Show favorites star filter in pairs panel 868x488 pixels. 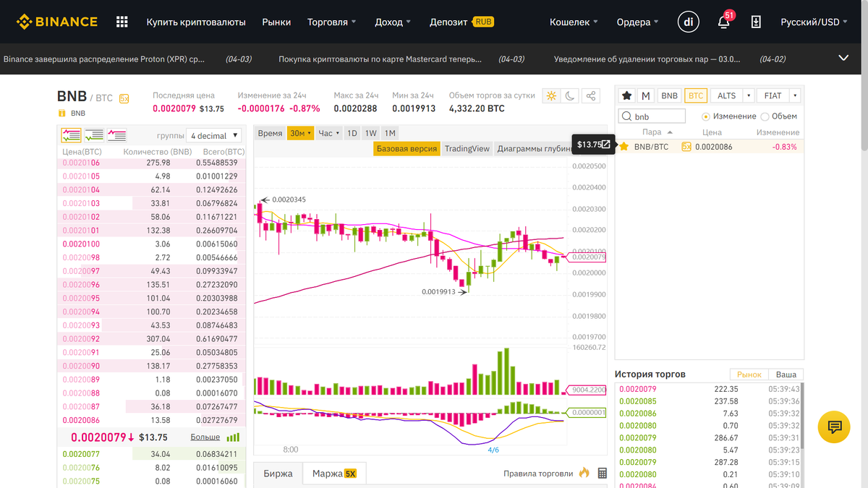pos(626,95)
